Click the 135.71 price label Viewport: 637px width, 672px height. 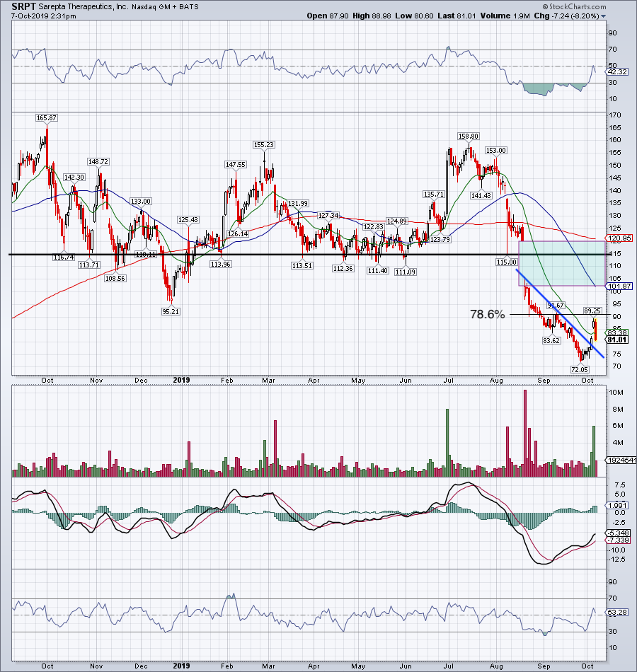433,194
